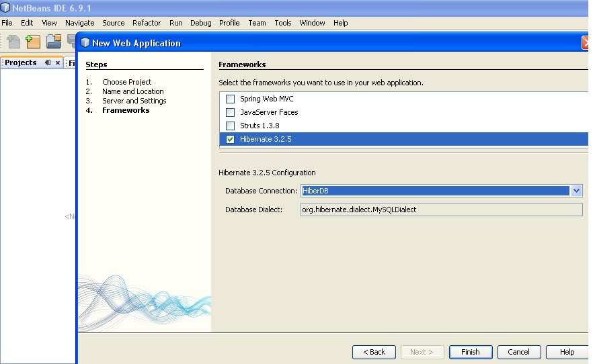Open the Team menu
This screenshot has width=595, height=364.
[257, 23]
